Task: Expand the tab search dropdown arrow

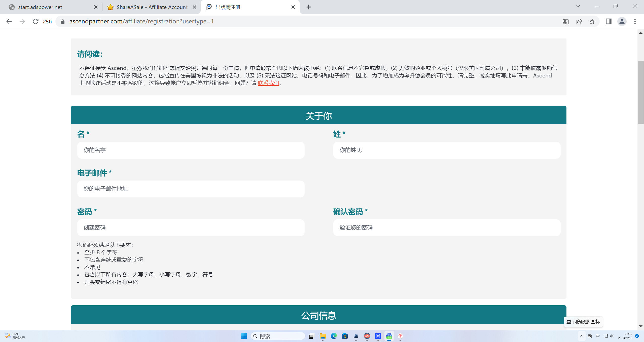Action: [x=578, y=6]
